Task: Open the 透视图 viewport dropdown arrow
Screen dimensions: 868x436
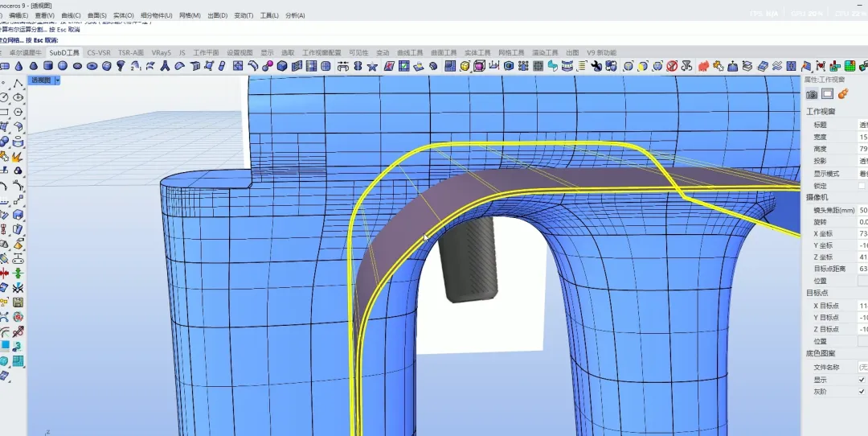Action: pyautogui.click(x=58, y=80)
